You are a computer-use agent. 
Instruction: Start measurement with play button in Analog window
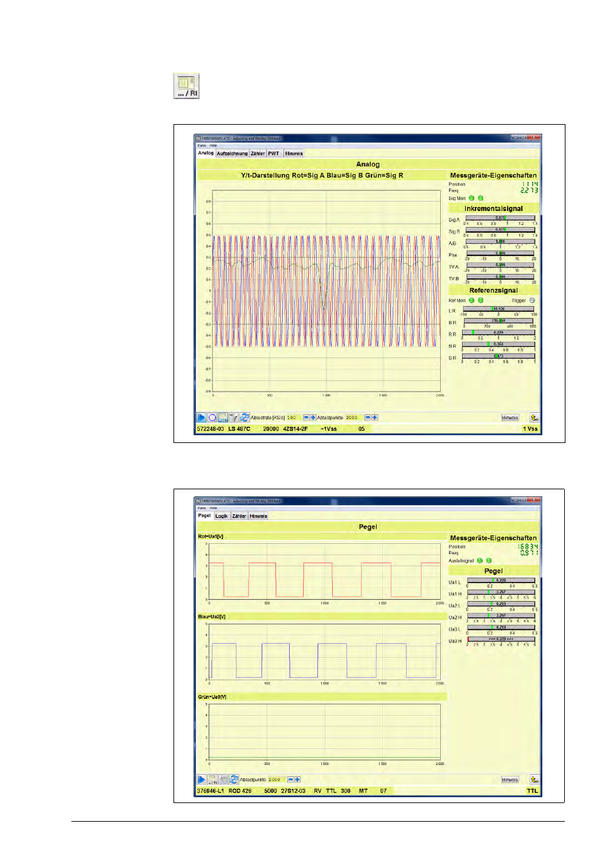point(201,418)
